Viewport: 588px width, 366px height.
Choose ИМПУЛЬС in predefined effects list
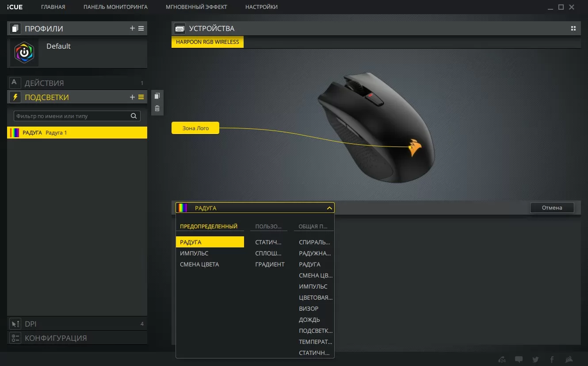[x=194, y=253]
